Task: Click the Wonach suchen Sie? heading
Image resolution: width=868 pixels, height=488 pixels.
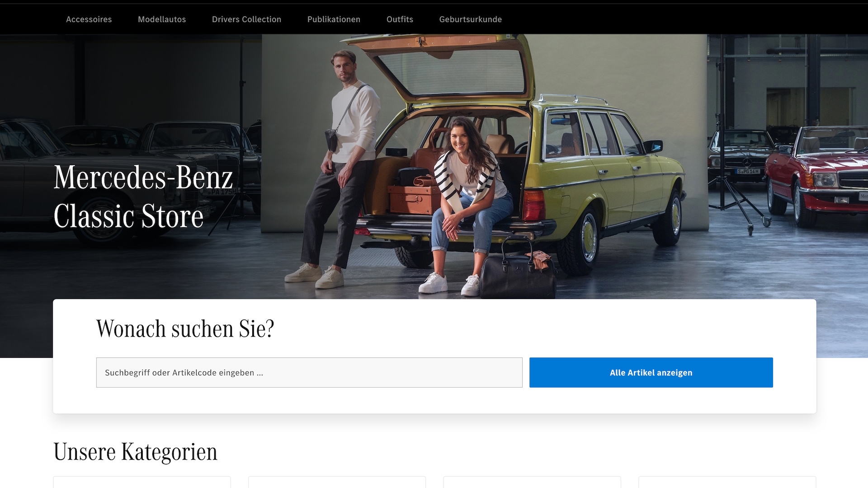Action: [185, 328]
